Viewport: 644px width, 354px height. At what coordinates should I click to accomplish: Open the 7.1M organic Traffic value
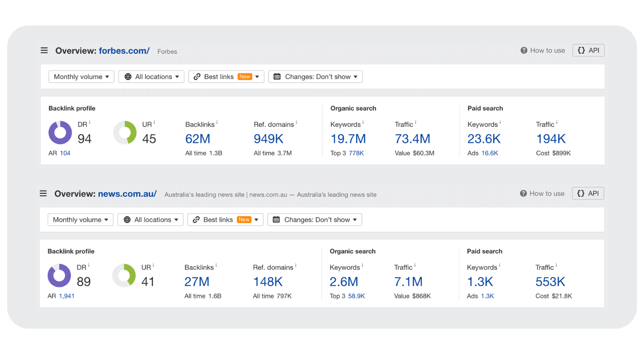[x=408, y=282]
